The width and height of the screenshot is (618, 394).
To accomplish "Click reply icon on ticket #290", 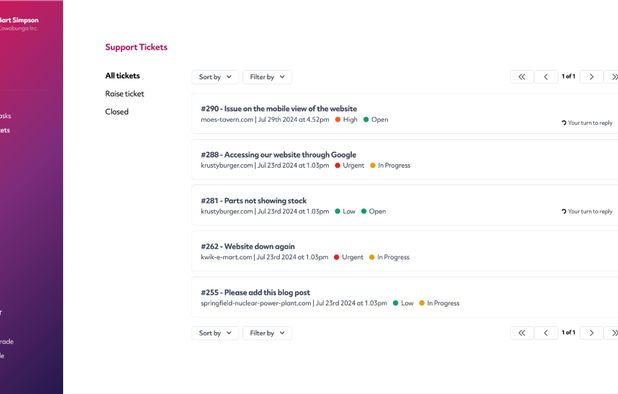I will point(564,123).
